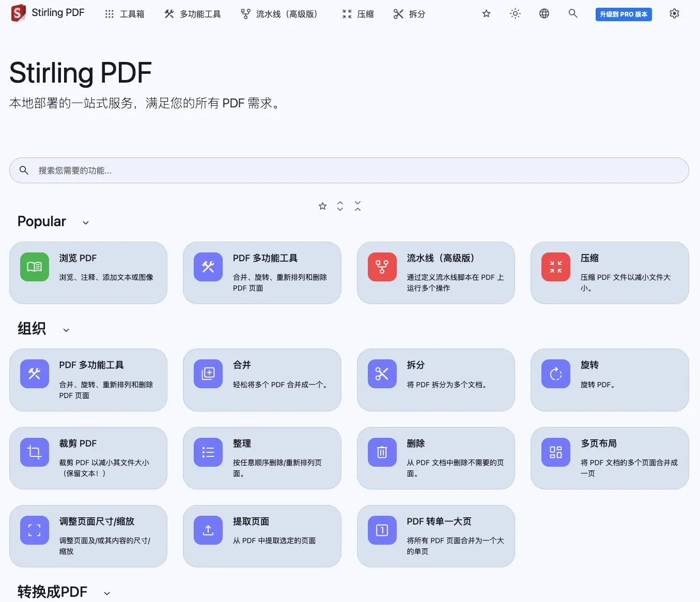The height and width of the screenshot is (602, 700).
Task: Collapse the 组织 section chevron
Action: point(66,330)
